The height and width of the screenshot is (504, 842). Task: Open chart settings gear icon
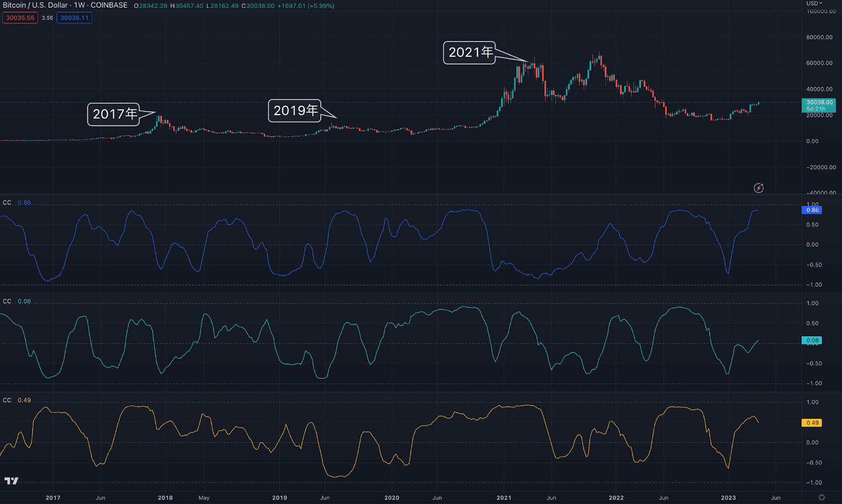point(821,497)
